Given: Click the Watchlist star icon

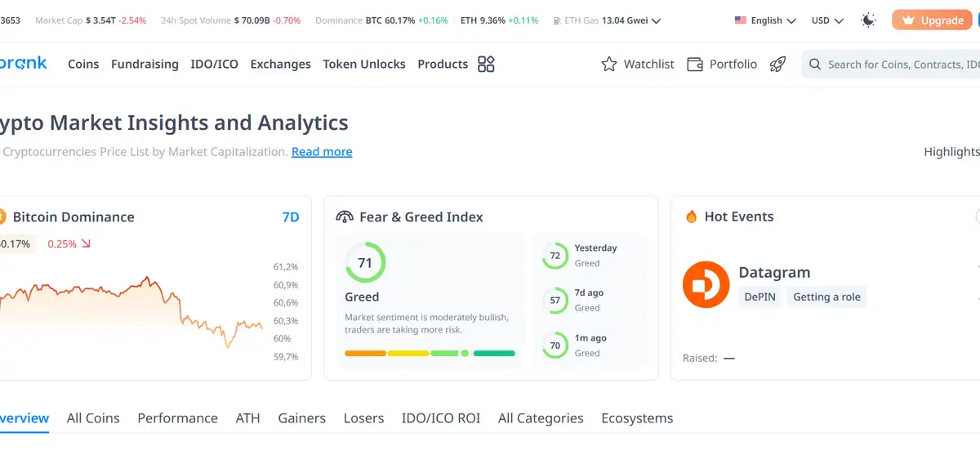Looking at the screenshot, I should (609, 64).
